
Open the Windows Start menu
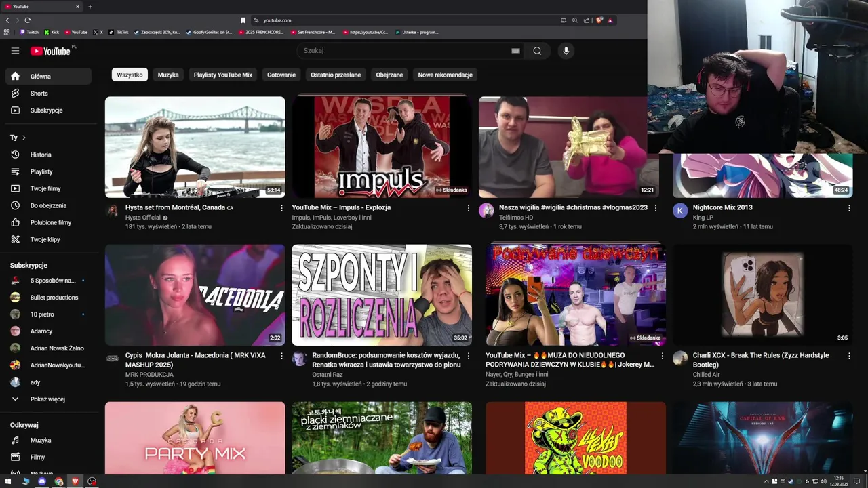[9, 481]
